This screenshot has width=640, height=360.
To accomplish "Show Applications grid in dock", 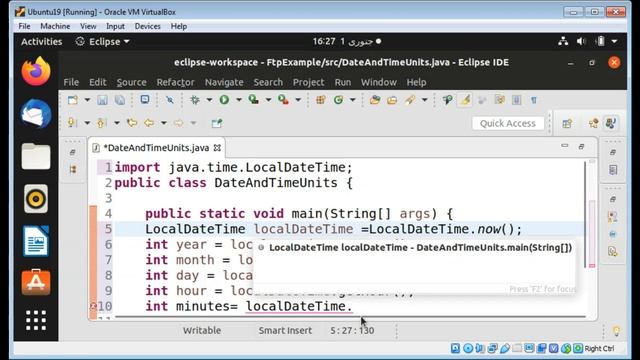I will click(36, 320).
